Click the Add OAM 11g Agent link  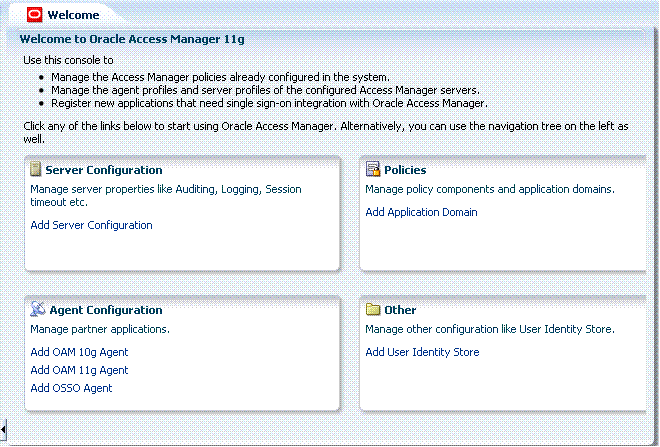[79, 370]
